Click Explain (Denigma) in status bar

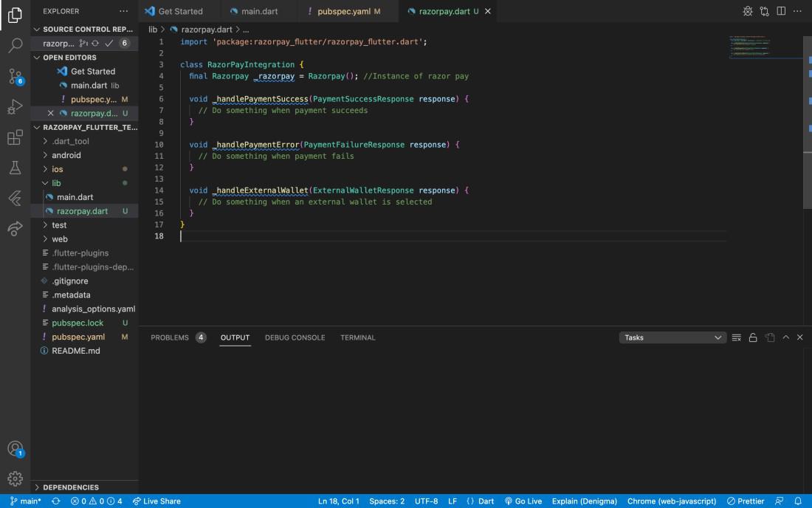[x=584, y=501]
